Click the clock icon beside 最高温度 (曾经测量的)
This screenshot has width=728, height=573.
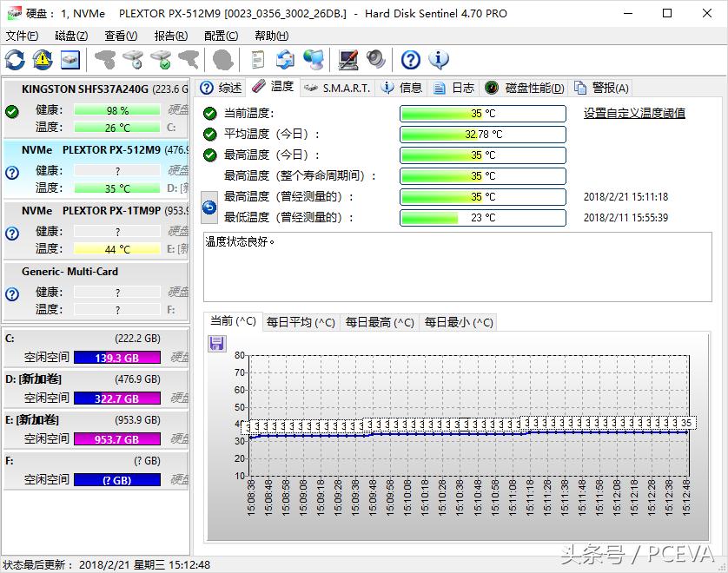pos(207,207)
